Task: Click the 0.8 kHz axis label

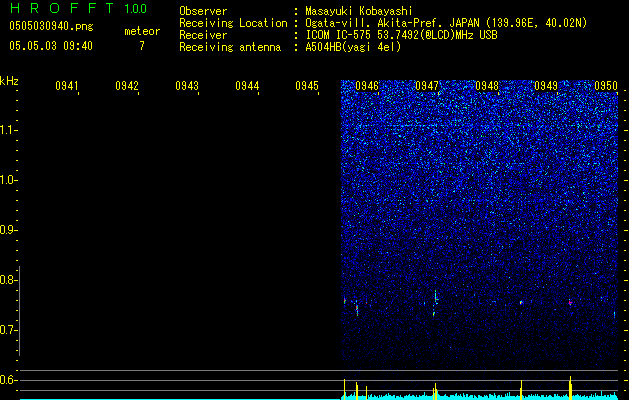Action: 8,280
